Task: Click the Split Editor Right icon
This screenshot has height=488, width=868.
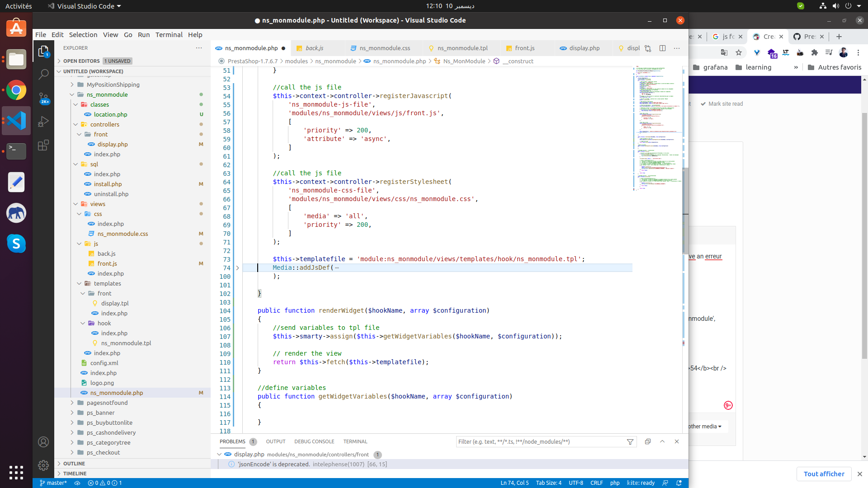Action: pyautogui.click(x=662, y=48)
